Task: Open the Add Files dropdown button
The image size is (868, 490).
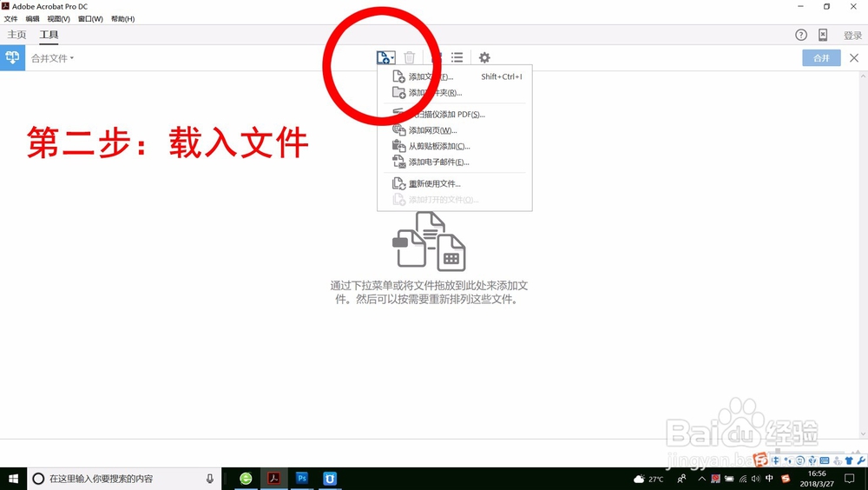Action: 385,57
